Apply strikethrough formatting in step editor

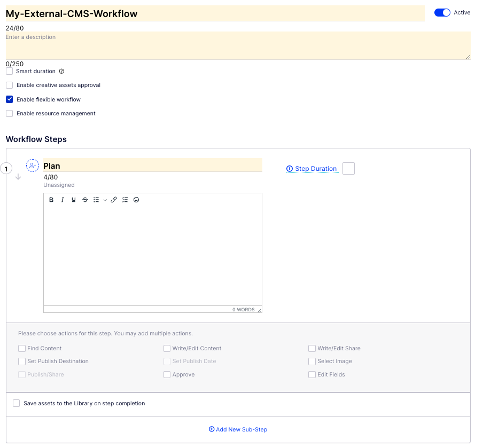(85, 200)
